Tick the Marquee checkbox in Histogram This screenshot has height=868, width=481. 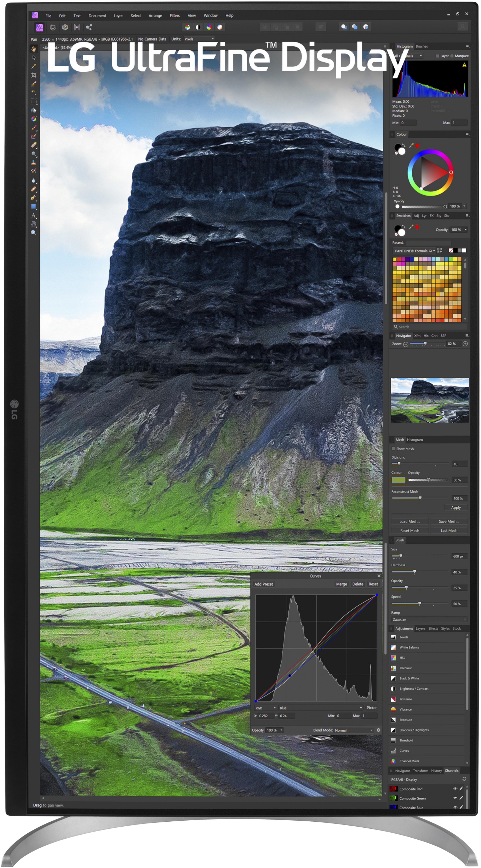click(452, 56)
